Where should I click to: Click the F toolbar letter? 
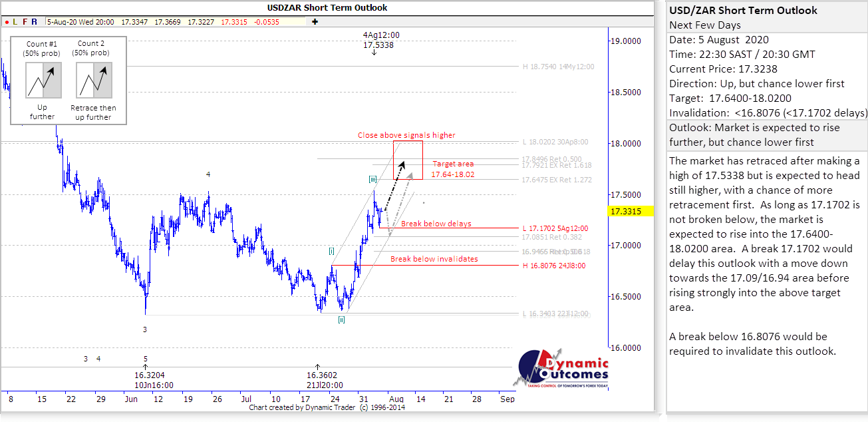coord(25,21)
